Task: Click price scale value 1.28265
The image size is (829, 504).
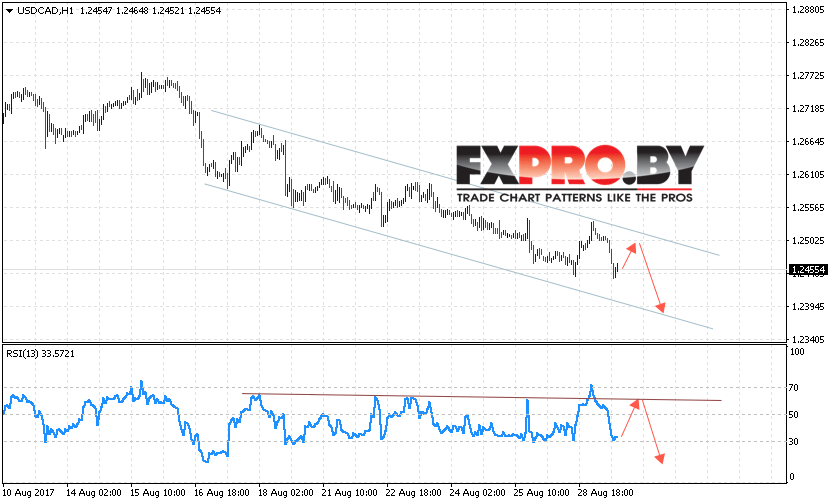Action: pyautogui.click(x=808, y=42)
